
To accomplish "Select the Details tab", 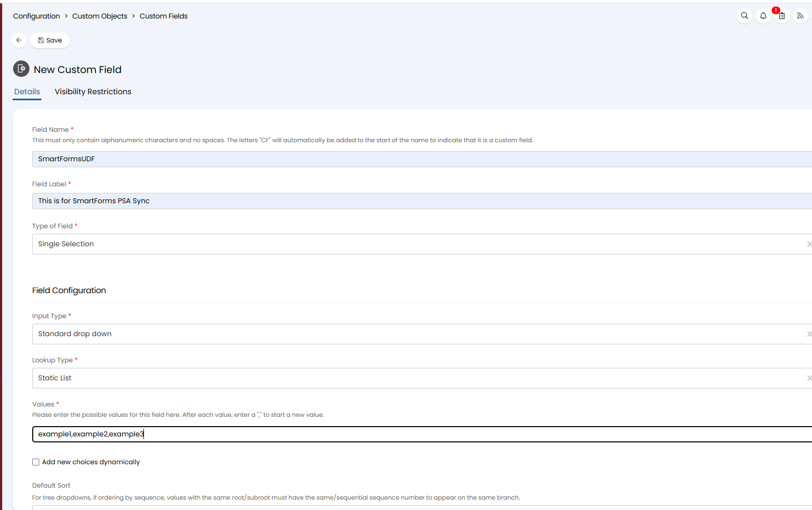I will tap(27, 92).
